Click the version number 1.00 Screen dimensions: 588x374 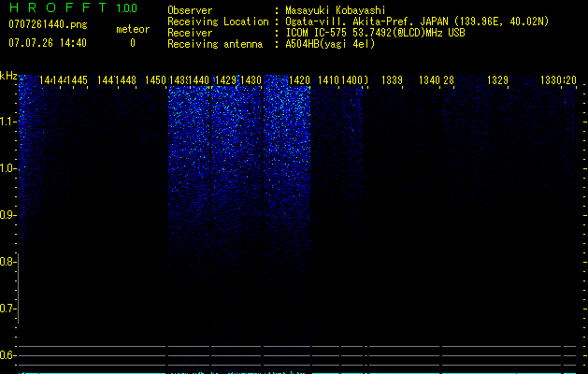pos(126,7)
